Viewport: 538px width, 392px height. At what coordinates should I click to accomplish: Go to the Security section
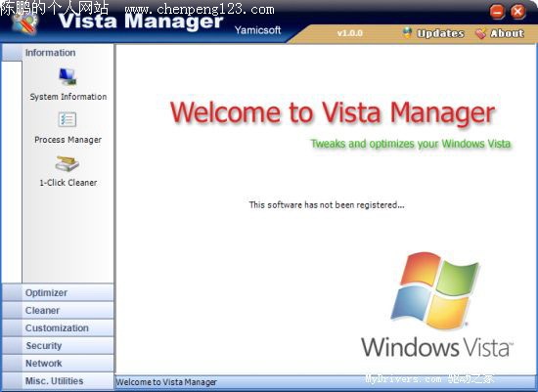[x=58, y=345]
